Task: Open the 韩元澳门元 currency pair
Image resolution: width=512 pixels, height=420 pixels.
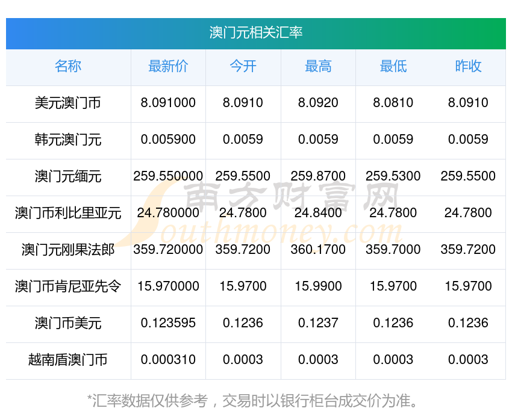Action: (68, 140)
